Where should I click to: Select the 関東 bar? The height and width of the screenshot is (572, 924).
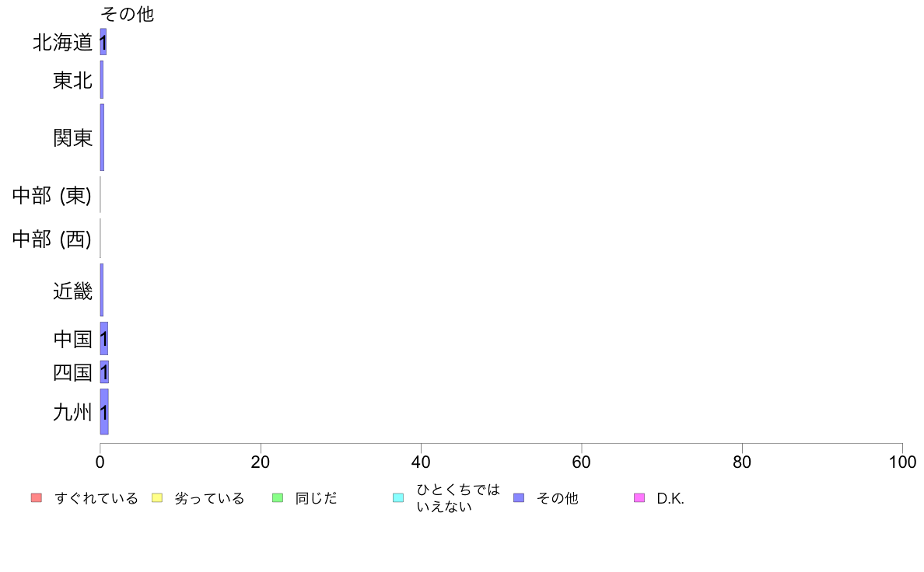click(x=102, y=138)
